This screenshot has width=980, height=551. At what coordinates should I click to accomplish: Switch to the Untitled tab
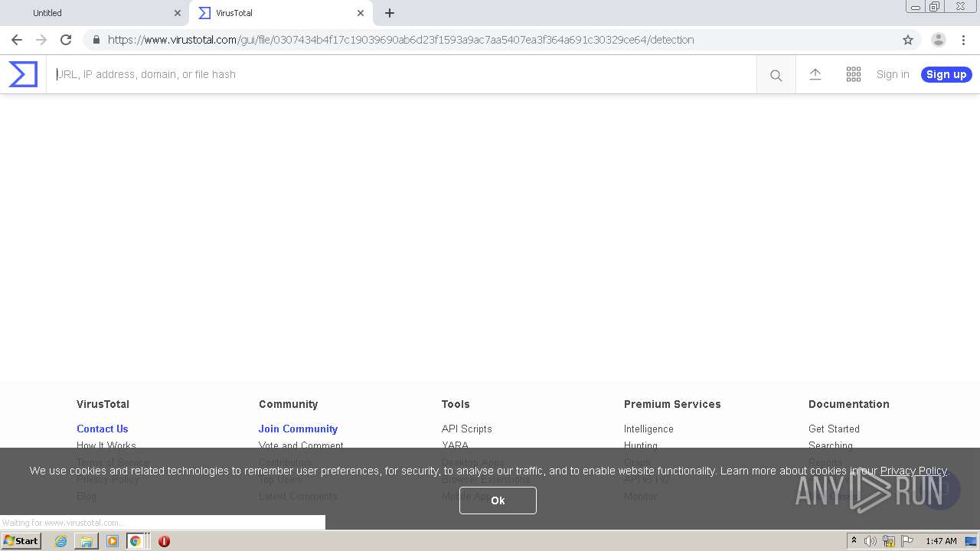(95, 13)
